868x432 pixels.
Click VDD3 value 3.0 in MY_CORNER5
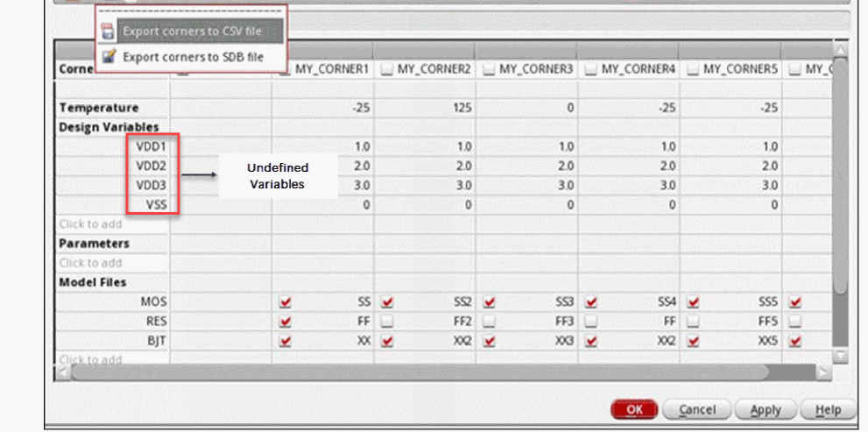(x=730, y=185)
